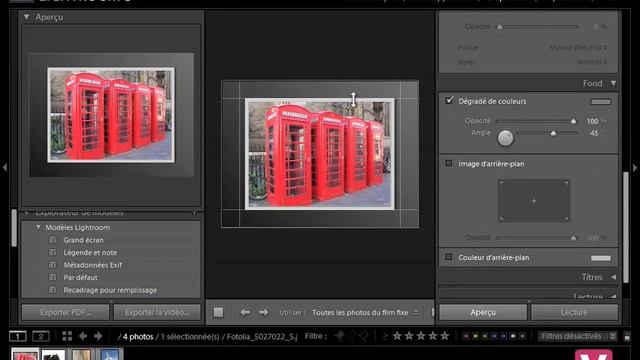Open the Filtres désactivés dropdown
This screenshot has height=360, width=640.
[577, 336]
